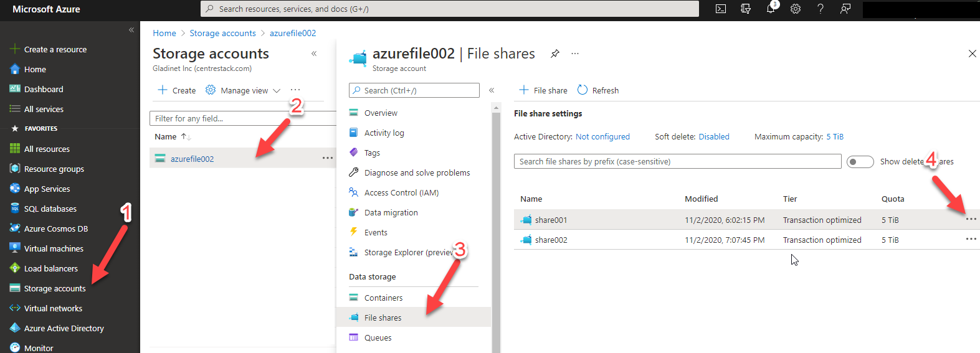This screenshot has width=980, height=353.
Task: Click Search file shares by prefix box
Action: (x=678, y=161)
